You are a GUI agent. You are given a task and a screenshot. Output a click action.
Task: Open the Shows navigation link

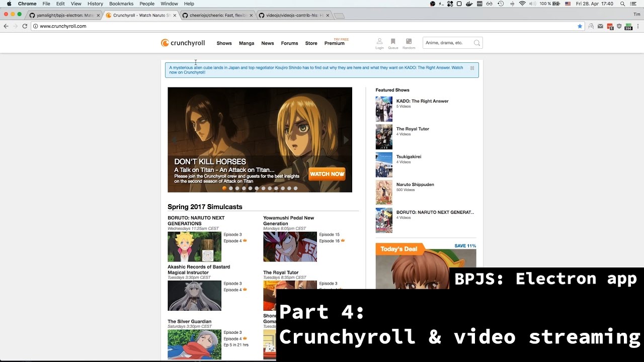[x=224, y=43]
